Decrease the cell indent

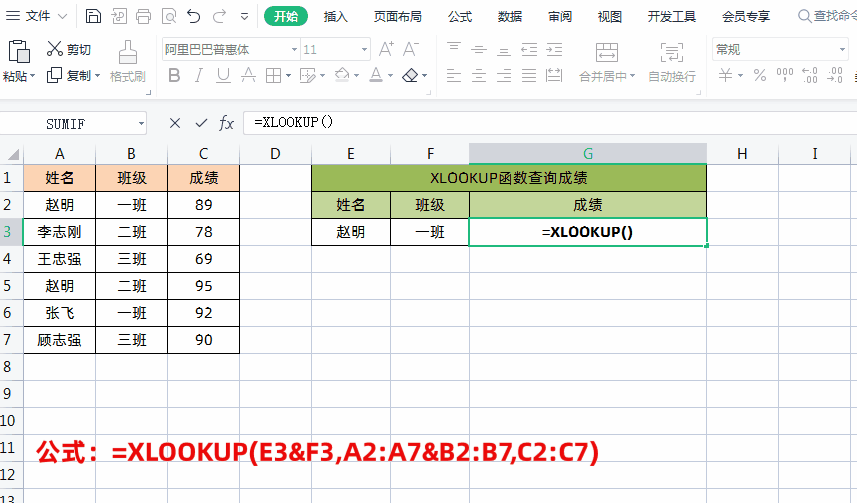pyautogui.click(x=529, y=49)
